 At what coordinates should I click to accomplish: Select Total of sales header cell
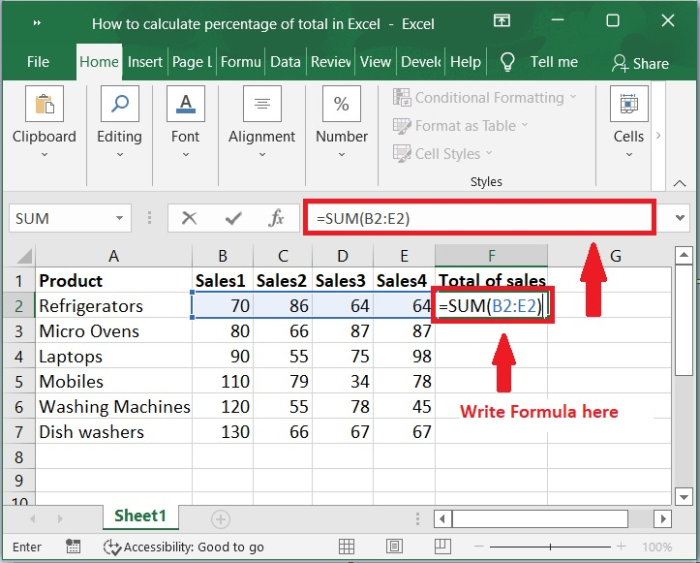click(x=491, y=280)
